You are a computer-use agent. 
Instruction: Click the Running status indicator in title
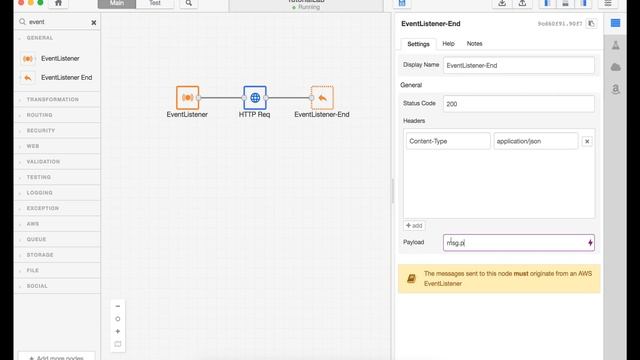pyautogui.click(x=306, y=7)
